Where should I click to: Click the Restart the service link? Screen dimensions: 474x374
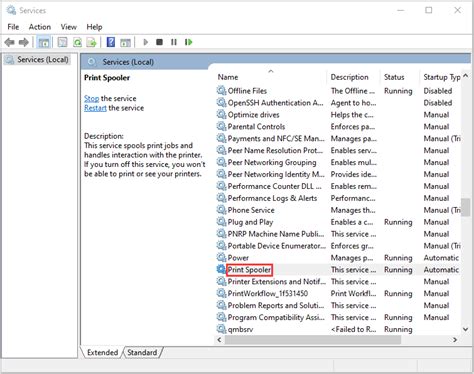(x=95, y=108)
